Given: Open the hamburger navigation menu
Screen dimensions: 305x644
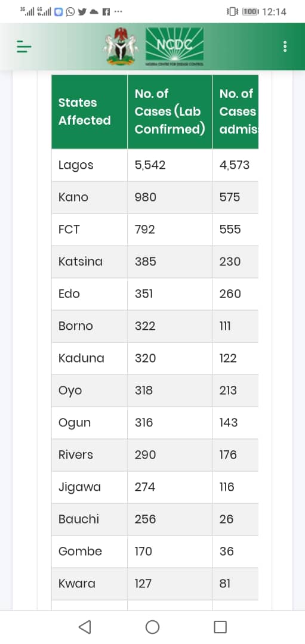Looking at the screenshot, I should [x=24, y=47].
